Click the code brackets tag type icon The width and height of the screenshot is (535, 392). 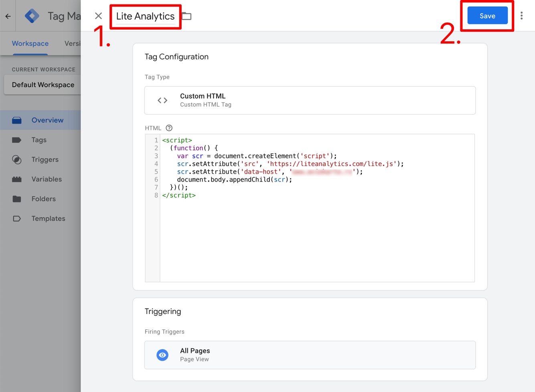pos(162,100)
